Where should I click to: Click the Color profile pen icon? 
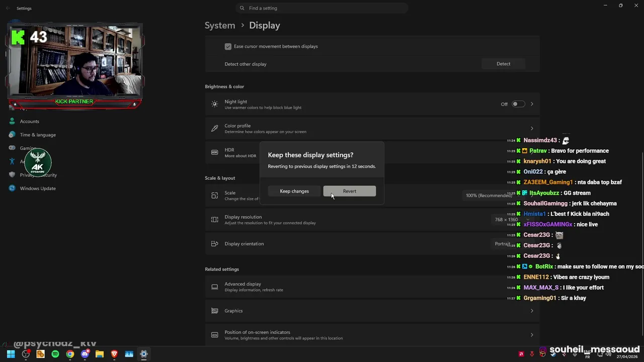click(x=214, y=128)
